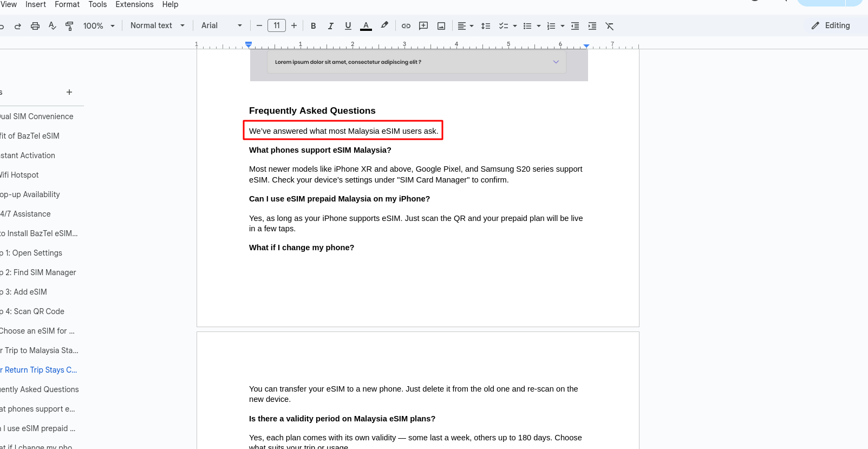Open the text color picker
The width and height of the screenshot is (868, 449).
click(366, 26)
